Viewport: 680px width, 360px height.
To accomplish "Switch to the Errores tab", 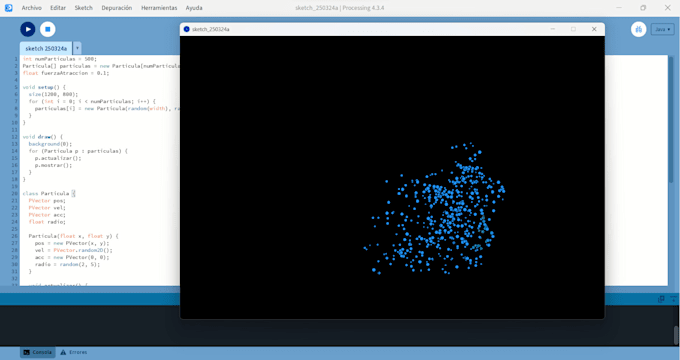I will 74,352.
